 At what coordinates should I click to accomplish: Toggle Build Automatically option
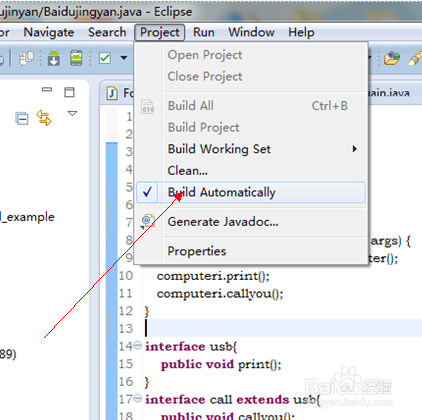pyautogui.click(x=251, y=192)
